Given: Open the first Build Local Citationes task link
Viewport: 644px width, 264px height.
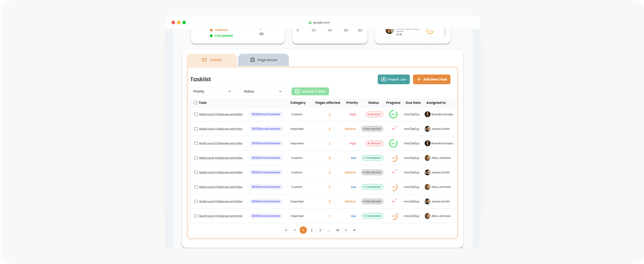Looking at the screenshot, I should pos(220,115).
